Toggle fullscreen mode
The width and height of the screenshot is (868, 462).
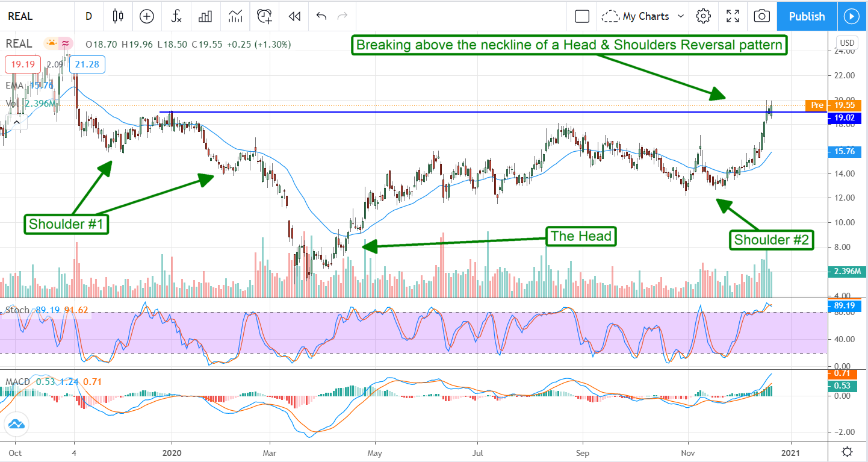pyautogui.click(x=733, y=16)
